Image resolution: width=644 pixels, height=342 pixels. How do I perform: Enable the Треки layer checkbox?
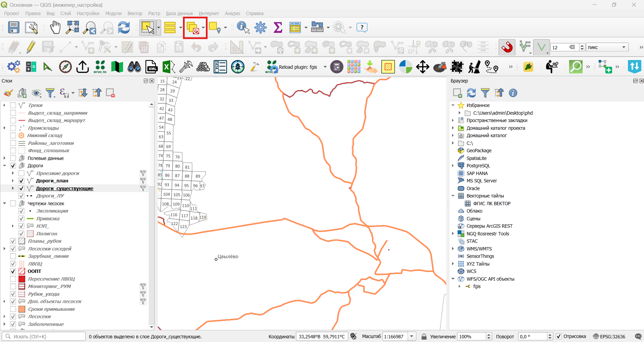[13, 105]
